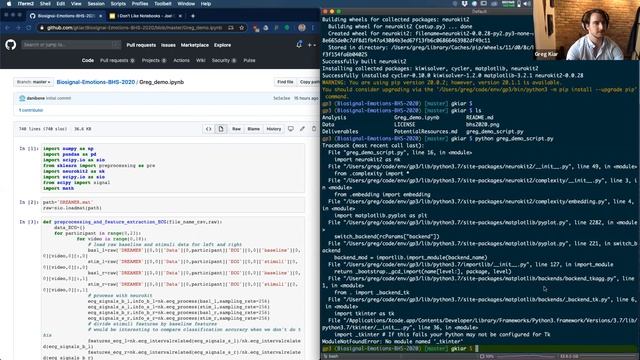The image size is (640, 360).
Task: Open the 1 contributor link
Action: pyautogui.click(x=31, y=110)
